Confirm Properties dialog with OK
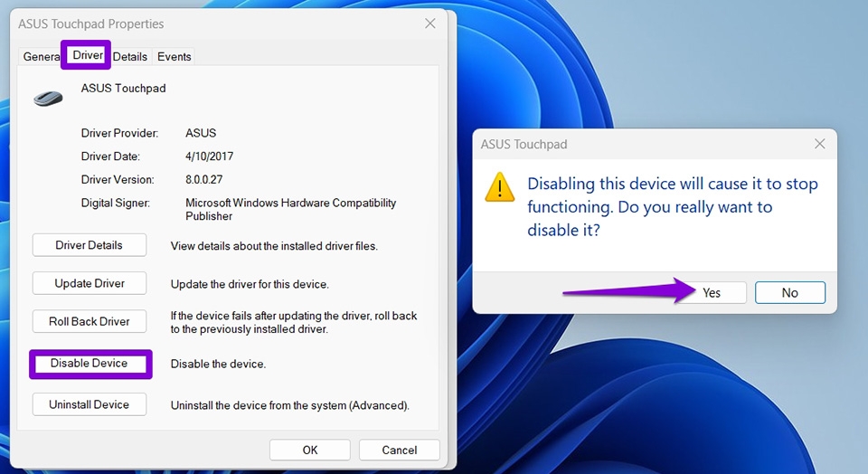Image resolution: width=868 pixels, height=474 pixels. coord(310,450)
